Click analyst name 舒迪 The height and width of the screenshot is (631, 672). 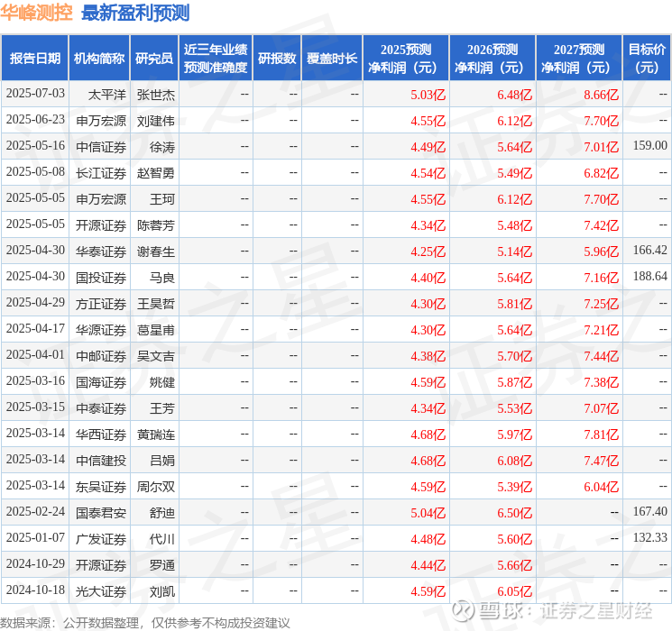click(162, 513)
